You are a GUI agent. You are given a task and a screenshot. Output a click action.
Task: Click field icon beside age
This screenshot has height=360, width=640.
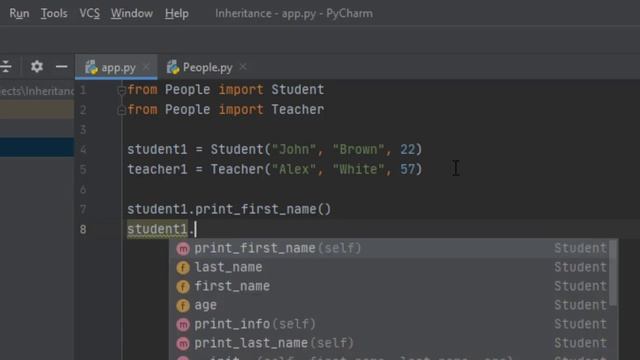click(x=183, y=305)
